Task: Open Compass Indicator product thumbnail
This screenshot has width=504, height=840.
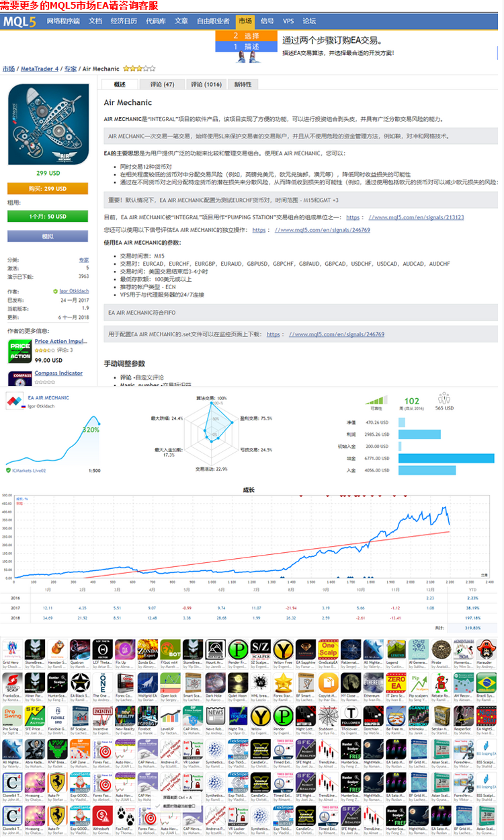Action: pyautogui.click(x=19, y=377)
